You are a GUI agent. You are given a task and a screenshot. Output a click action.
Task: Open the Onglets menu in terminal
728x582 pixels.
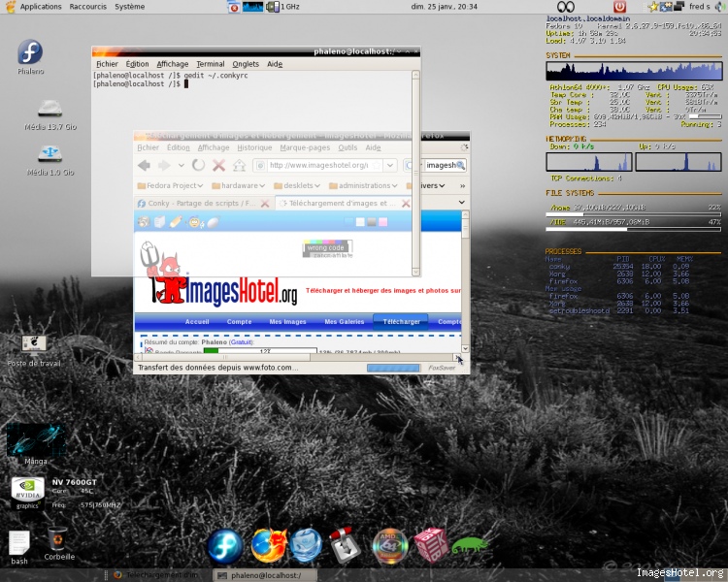pos(246,64)
